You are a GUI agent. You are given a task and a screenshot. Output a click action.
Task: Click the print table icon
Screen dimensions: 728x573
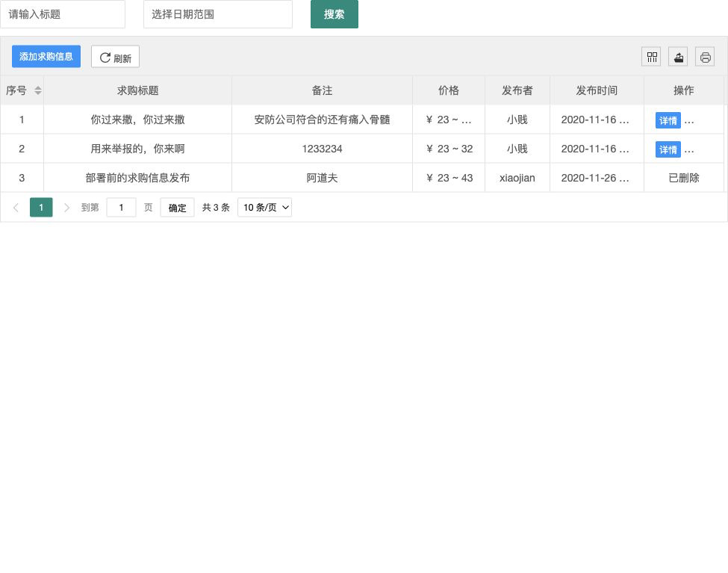705,58
